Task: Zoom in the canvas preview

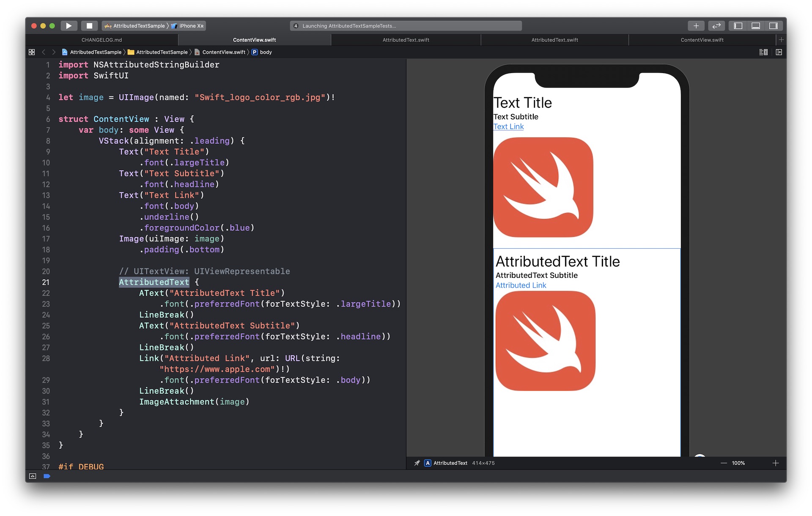Action: click(x=776, y=463)
